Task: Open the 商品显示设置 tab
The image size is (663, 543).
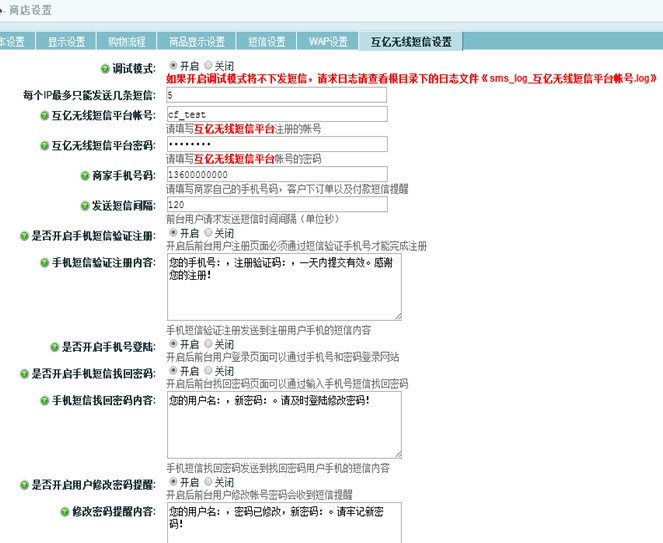Action: click(x=197, y=41)
